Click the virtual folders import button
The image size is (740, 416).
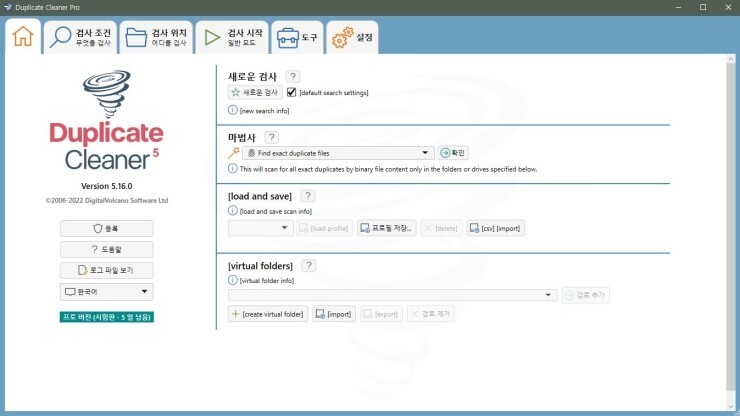coord(334,314)
